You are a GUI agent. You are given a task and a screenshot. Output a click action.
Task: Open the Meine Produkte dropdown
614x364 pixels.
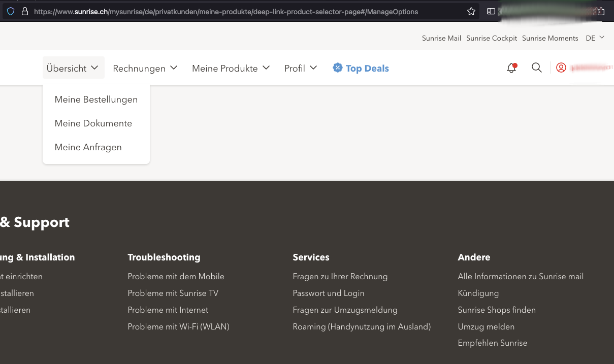231,68
